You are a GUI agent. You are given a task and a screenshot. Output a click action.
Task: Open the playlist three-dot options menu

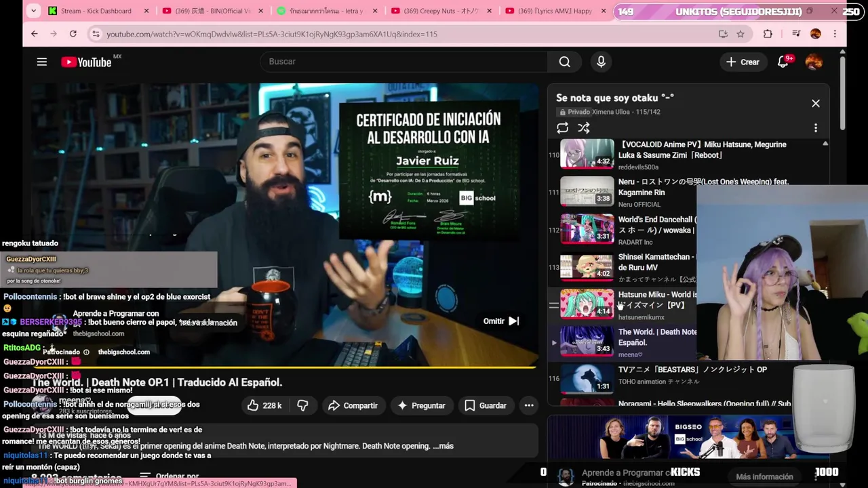coord(816,128)
